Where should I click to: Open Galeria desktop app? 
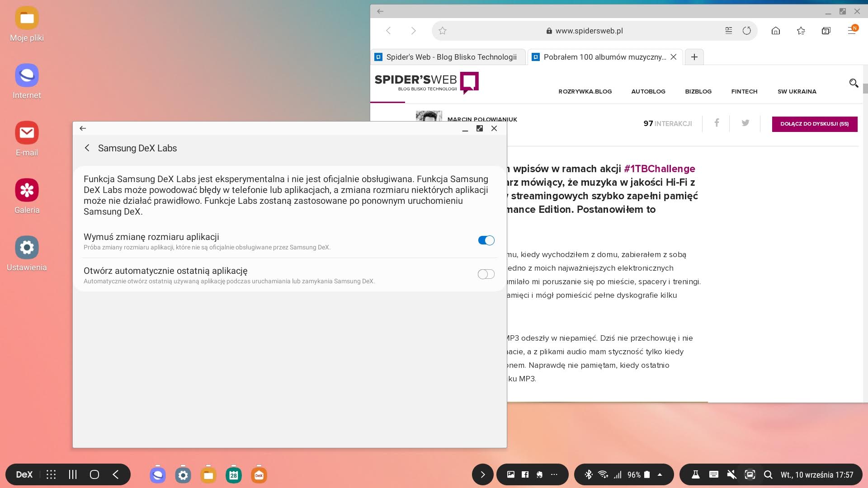(27, 197)
